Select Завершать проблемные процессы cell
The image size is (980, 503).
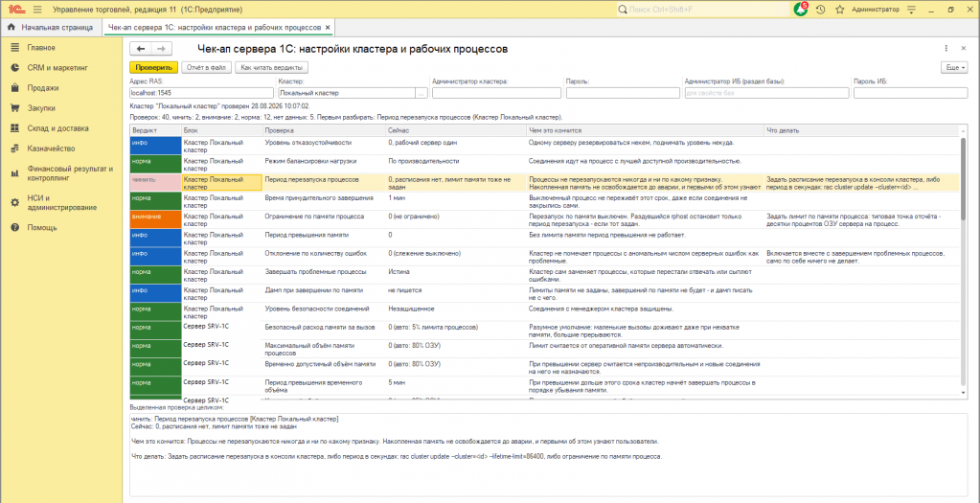tap(323, 275)
